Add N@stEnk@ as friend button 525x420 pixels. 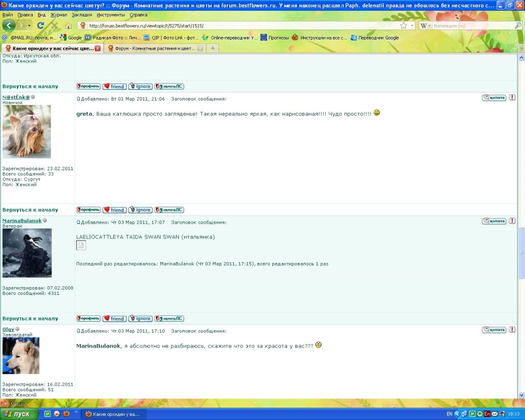[114, 210]
